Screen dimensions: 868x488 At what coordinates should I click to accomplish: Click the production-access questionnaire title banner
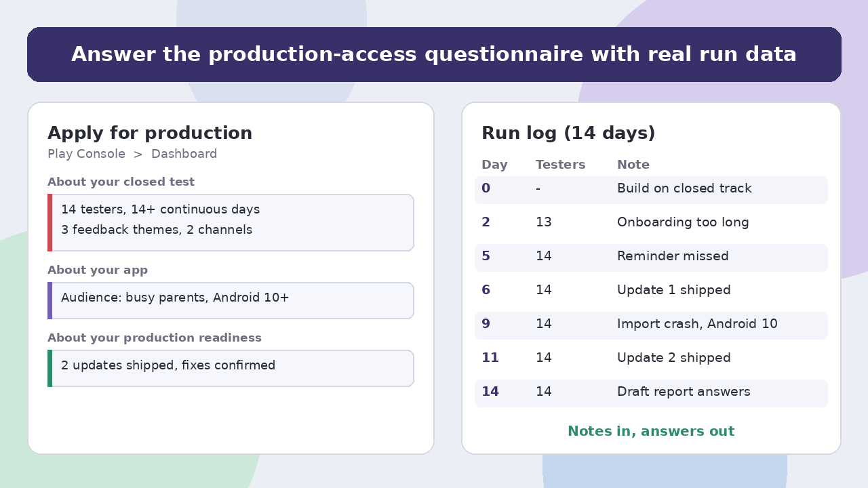pyautogui.click(x=434, y=54)
